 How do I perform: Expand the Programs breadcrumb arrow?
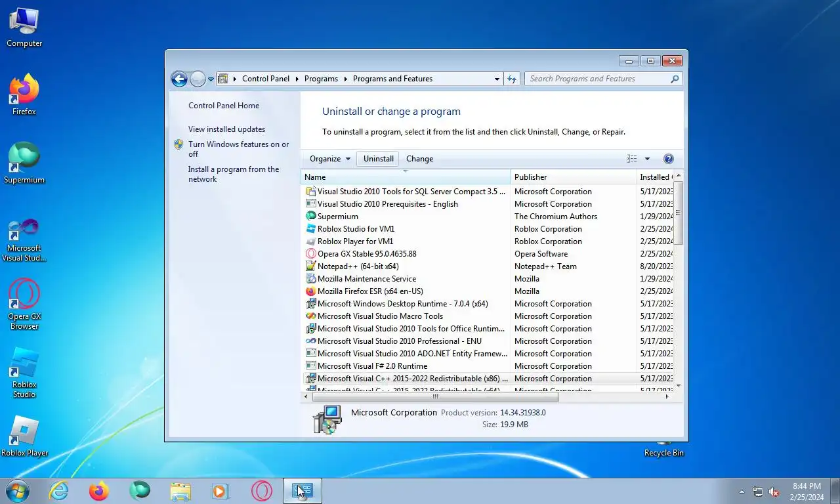coord(346,79)
